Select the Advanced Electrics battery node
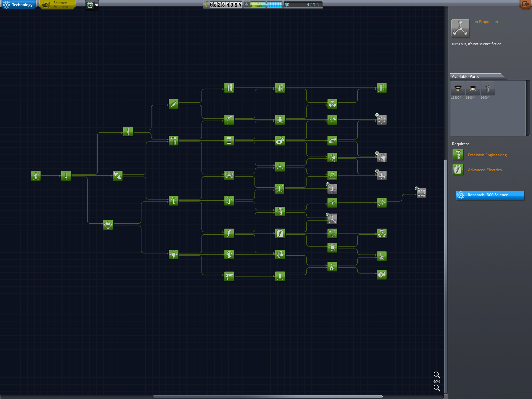Image resolution: width=532 pixels, height=399 pixels. (x=280, y=233)
